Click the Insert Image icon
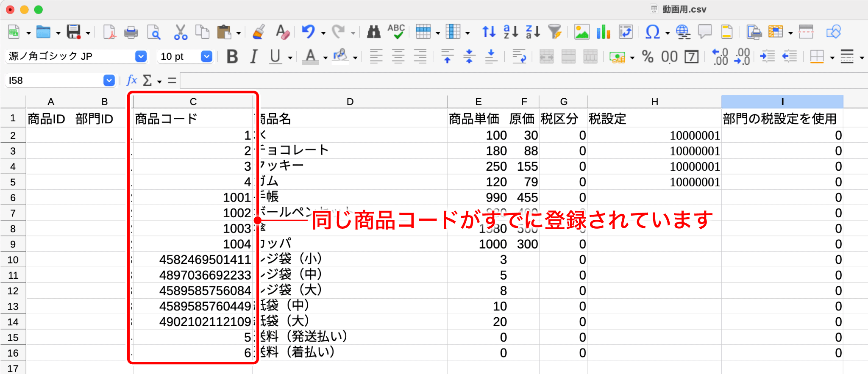This screenshot has width=868, height=374. [x=581, y=32]
